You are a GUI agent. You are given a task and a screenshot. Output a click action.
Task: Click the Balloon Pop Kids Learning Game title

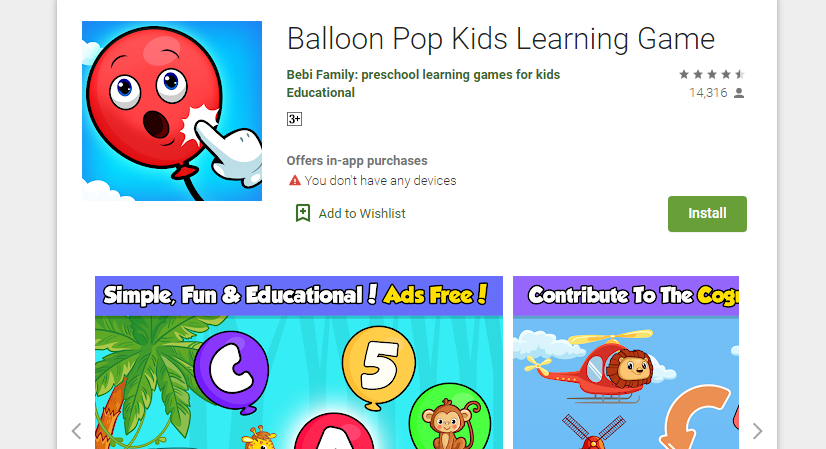500,40
